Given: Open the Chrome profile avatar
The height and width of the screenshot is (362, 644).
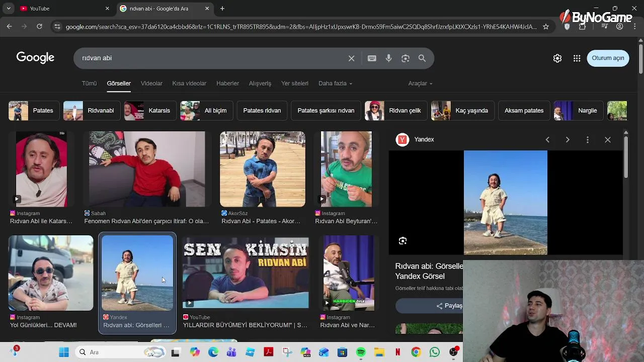Looking at the screenshot, I should pos(620,27).
